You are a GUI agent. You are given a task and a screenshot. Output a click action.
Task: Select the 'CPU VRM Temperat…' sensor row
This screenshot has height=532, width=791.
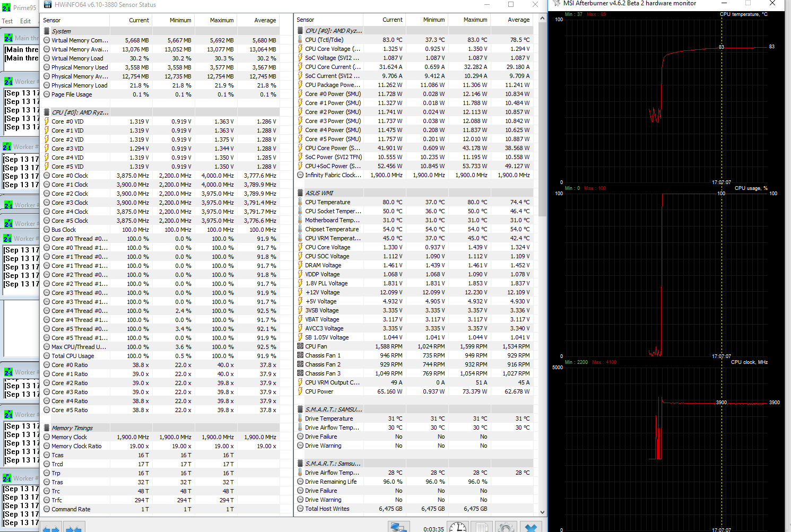[414, 238]
